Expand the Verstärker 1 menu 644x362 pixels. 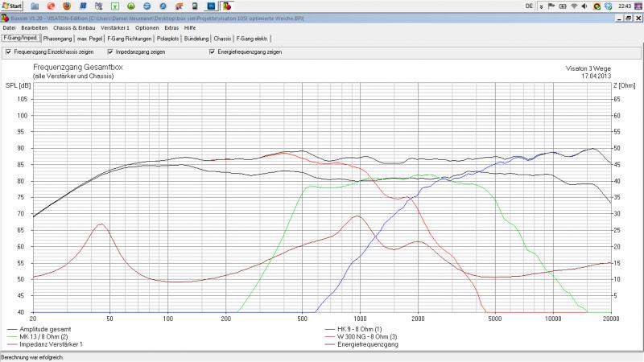pos(115,27)
